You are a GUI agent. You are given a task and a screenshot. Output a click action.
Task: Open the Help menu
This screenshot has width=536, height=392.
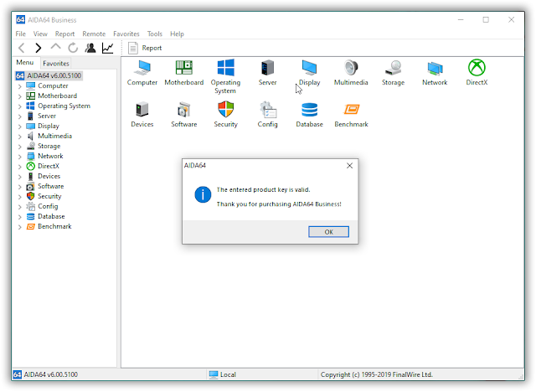click(x=177, y=34)
